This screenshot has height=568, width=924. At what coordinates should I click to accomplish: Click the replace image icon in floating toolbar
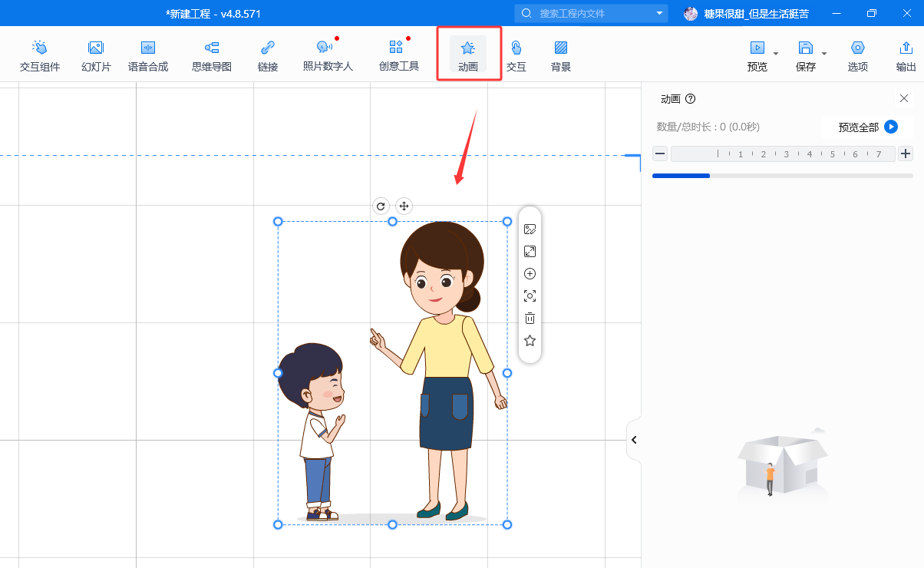tap(530, 230)
